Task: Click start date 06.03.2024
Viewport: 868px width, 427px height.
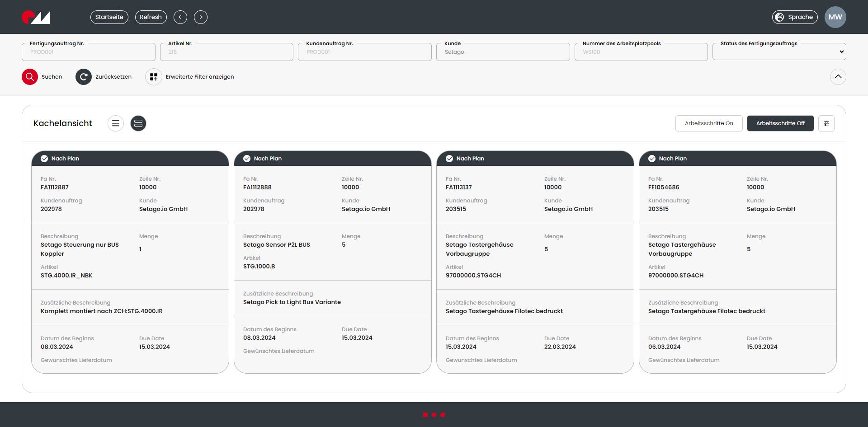Action: 665,347
